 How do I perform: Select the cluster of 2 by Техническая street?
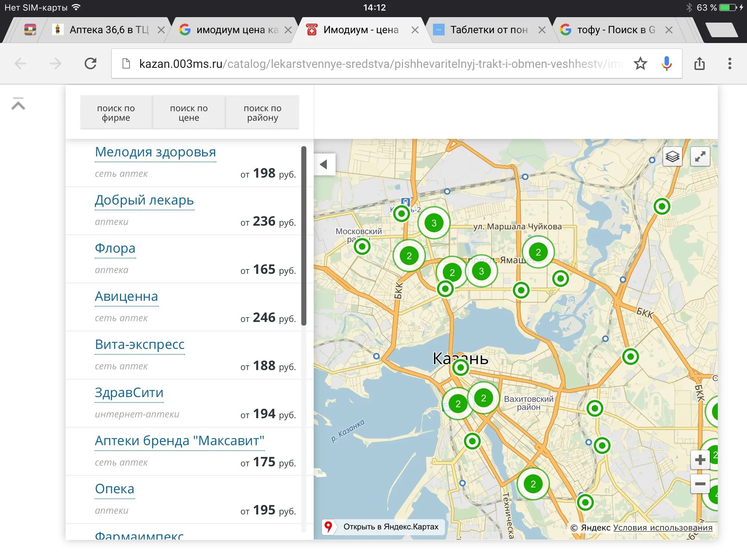click(x=533, y=484)
